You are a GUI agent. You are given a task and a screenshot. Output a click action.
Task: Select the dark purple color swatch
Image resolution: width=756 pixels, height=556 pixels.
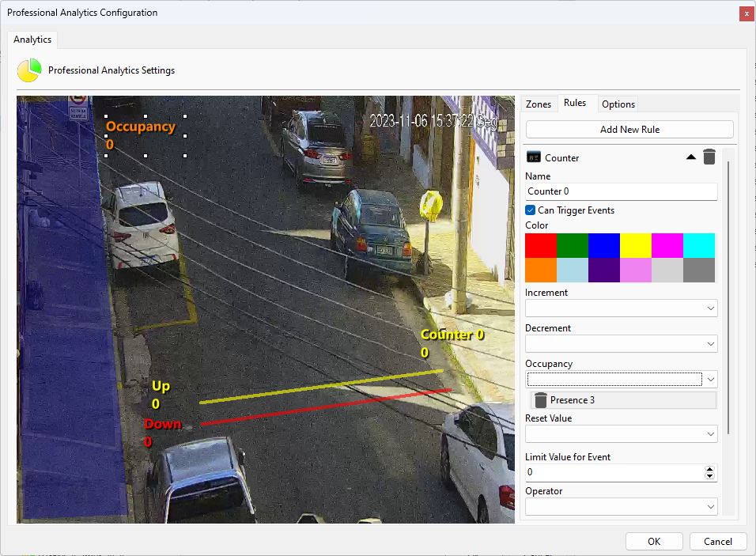tap(604, 270)
